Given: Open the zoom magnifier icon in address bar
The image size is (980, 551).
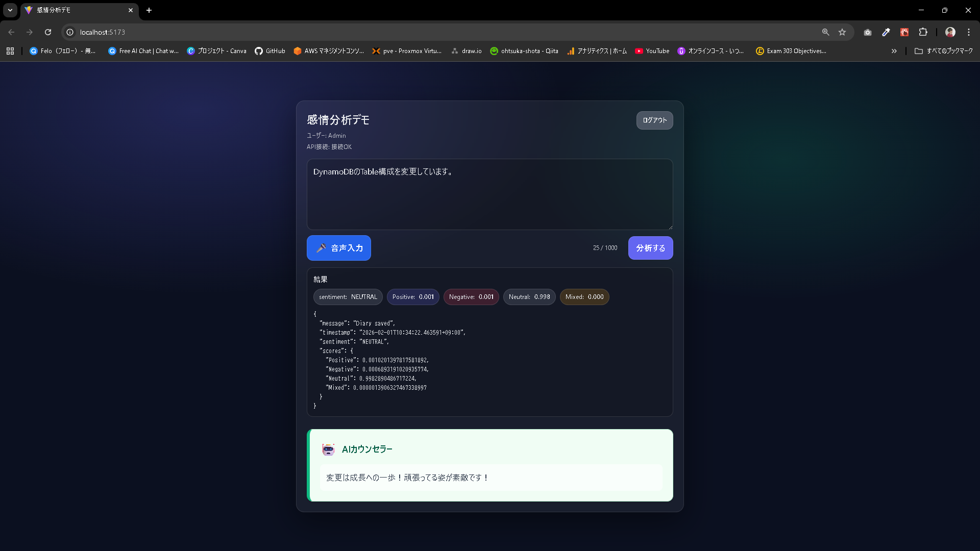Looking at the screenshot, I should 825,32.
